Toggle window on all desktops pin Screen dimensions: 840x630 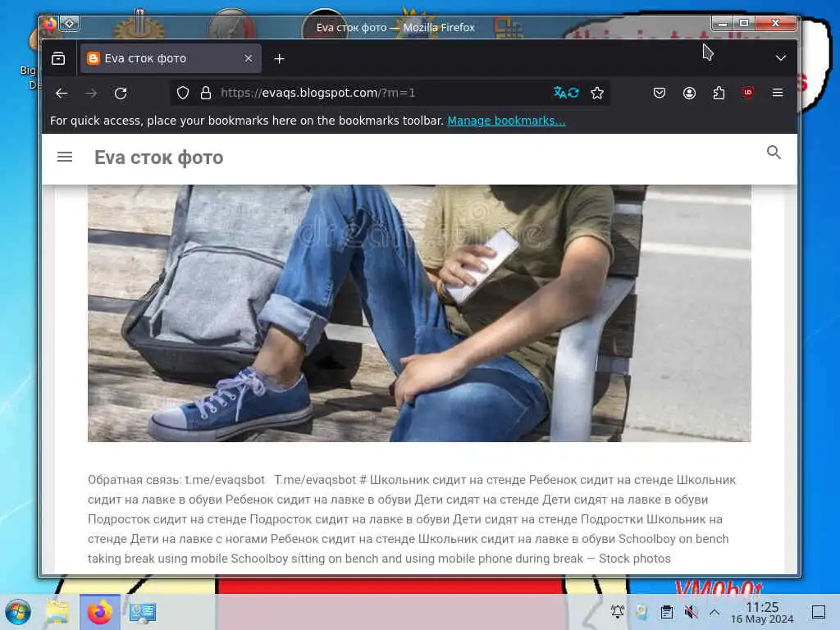click(70, 24)
